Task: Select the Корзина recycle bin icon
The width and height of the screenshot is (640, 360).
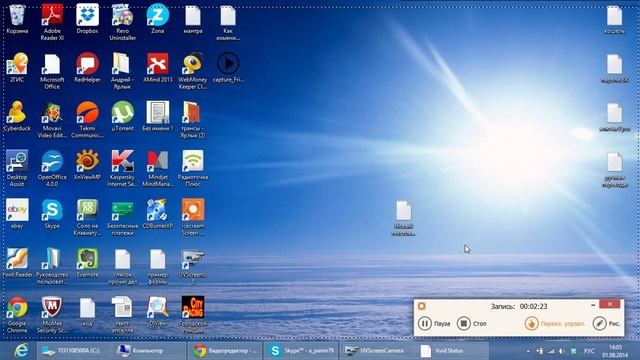Action: (x=17, y=19)
